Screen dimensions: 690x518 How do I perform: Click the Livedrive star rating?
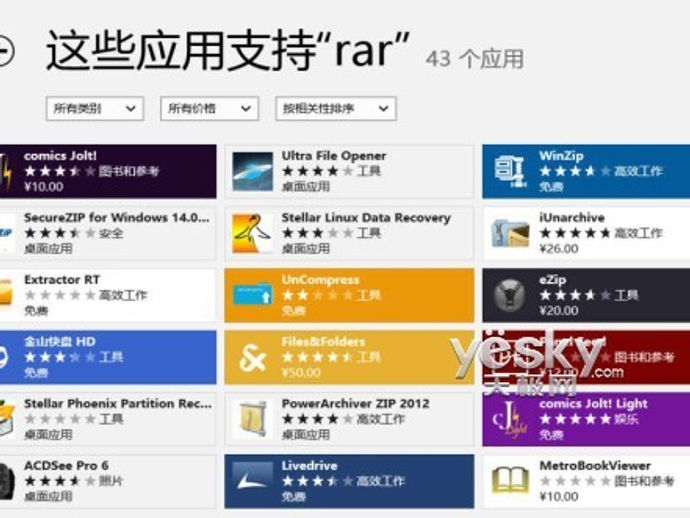coord(318,481)
